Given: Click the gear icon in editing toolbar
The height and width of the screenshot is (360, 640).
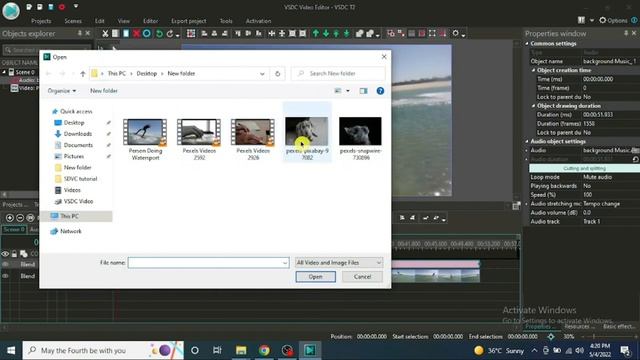Looking at the screenshot, I should pyautogui.click(x=456, y=33).
